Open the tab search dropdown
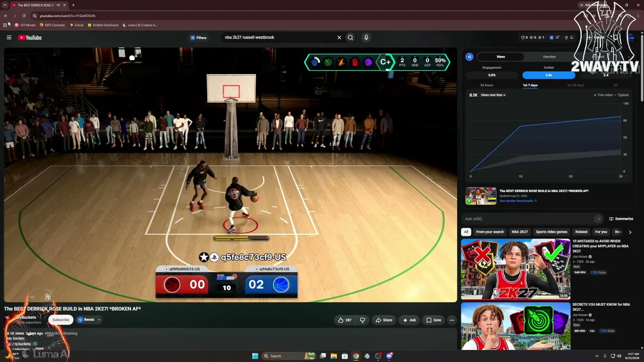This screenshot has width=644, height=362. (x=5, y=5)
